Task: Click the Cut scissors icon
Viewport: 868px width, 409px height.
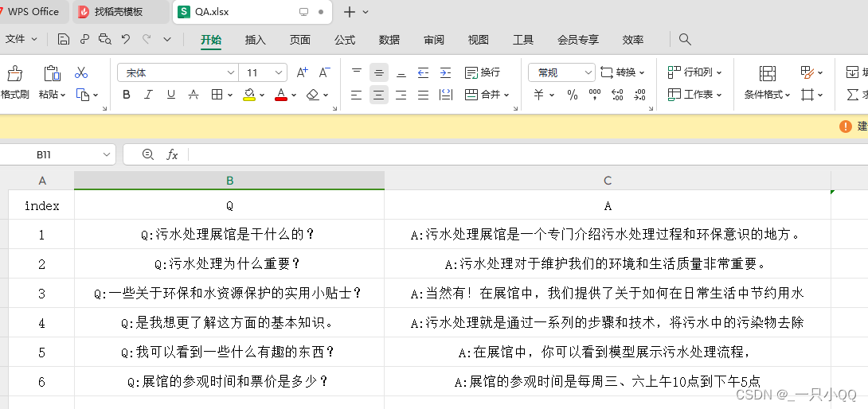Action: coord(81,72)
